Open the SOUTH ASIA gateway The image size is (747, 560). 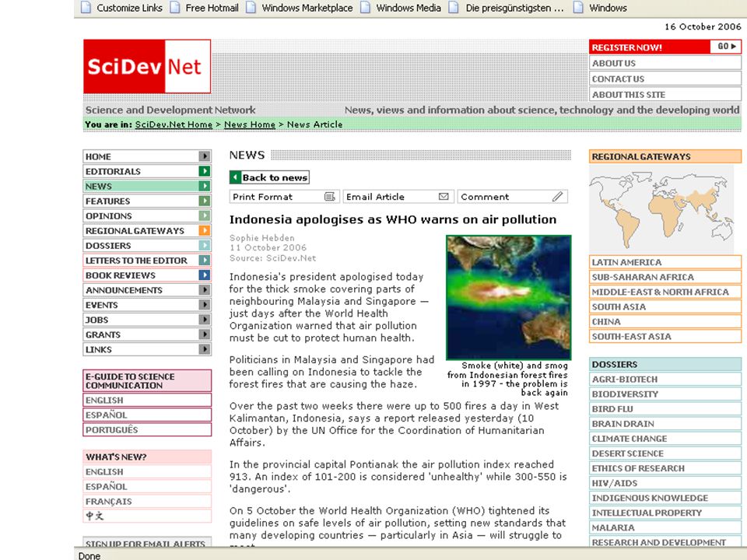(x=665, y=306)
